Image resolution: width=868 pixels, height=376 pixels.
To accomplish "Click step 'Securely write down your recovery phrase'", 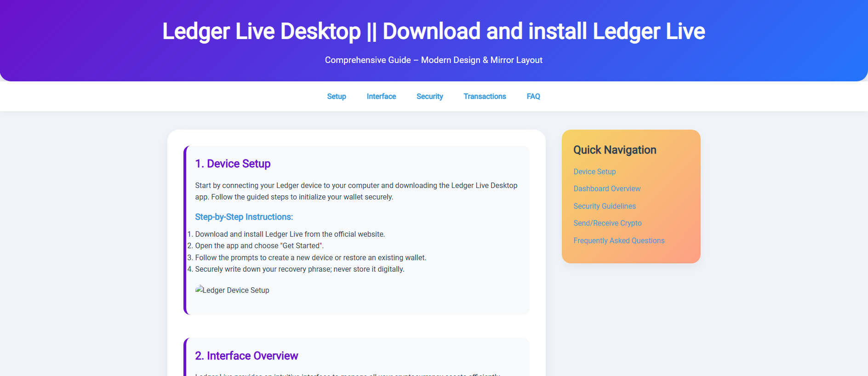I will pyautogui.click(x=300, y=269).
